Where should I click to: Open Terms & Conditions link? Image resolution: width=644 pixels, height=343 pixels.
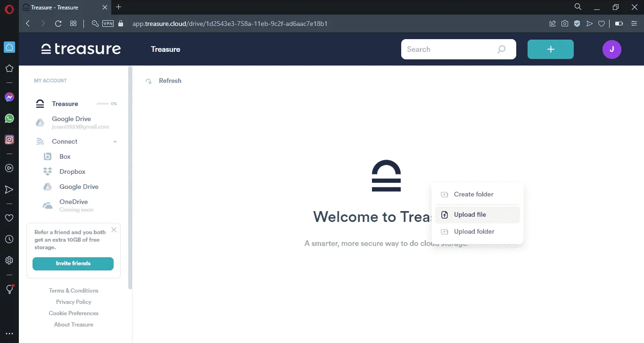coord(74,291)
